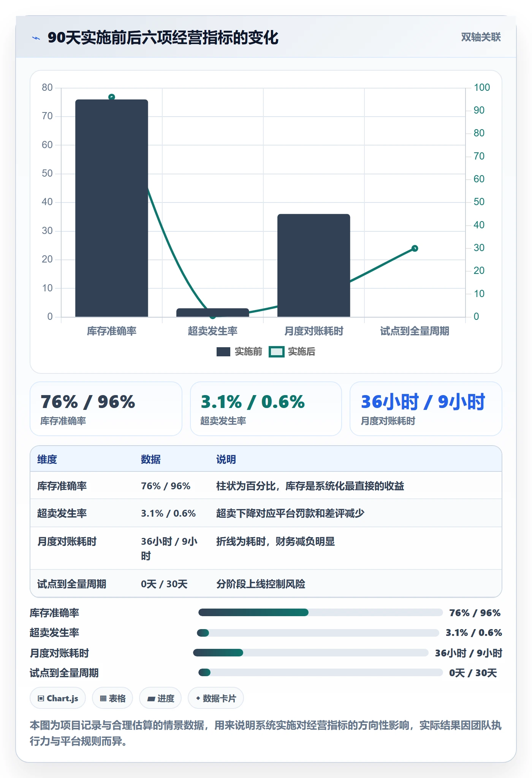Viewport: 532px width, 778px height.
Task: Click the 试点到全量周期 x-axis label
Action: pyautogui.click(x=415, y=331)
